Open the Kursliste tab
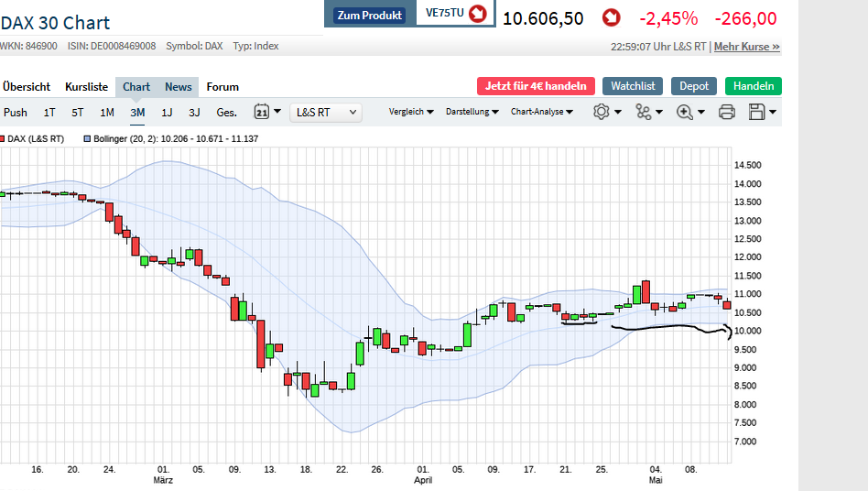This screenshot has width=868, height=491. point(86,87)
